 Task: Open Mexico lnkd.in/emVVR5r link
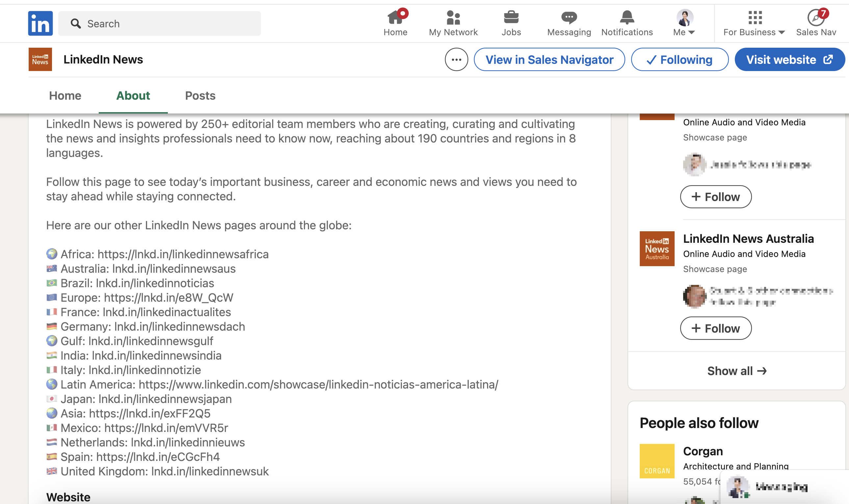(166, 428)
